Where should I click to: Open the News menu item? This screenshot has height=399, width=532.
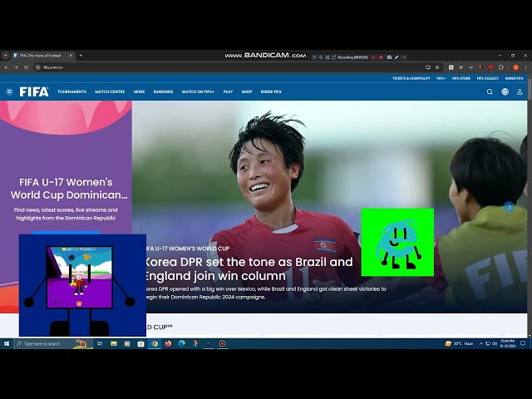[x=139, y=91]
